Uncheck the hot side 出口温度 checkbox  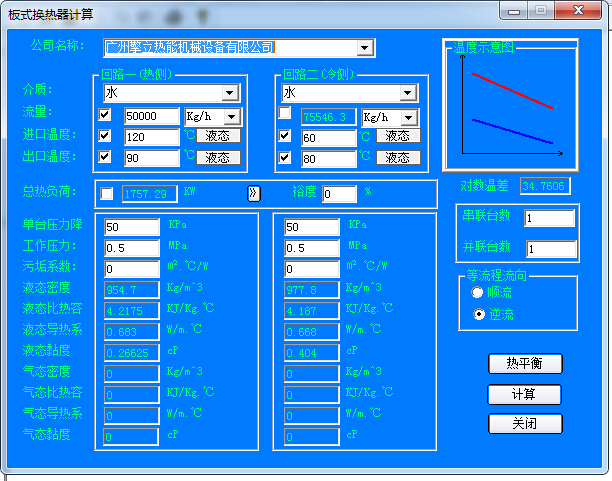point(106,157)
